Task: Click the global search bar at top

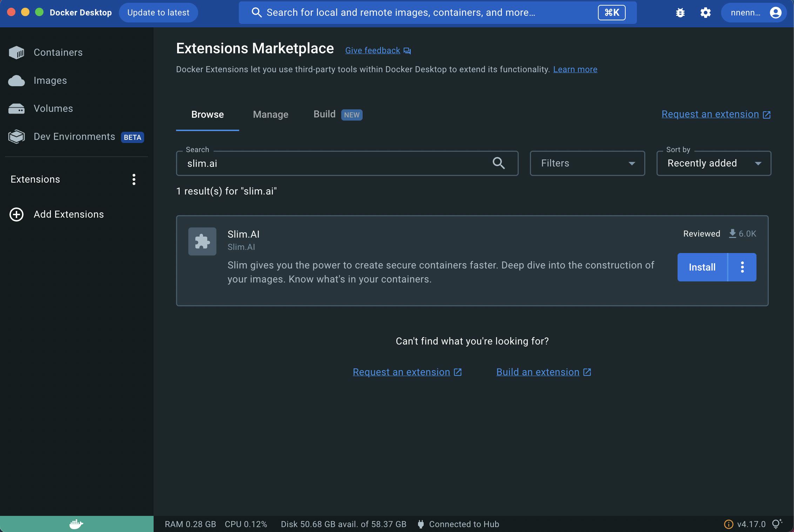Action: coord(438,13)
